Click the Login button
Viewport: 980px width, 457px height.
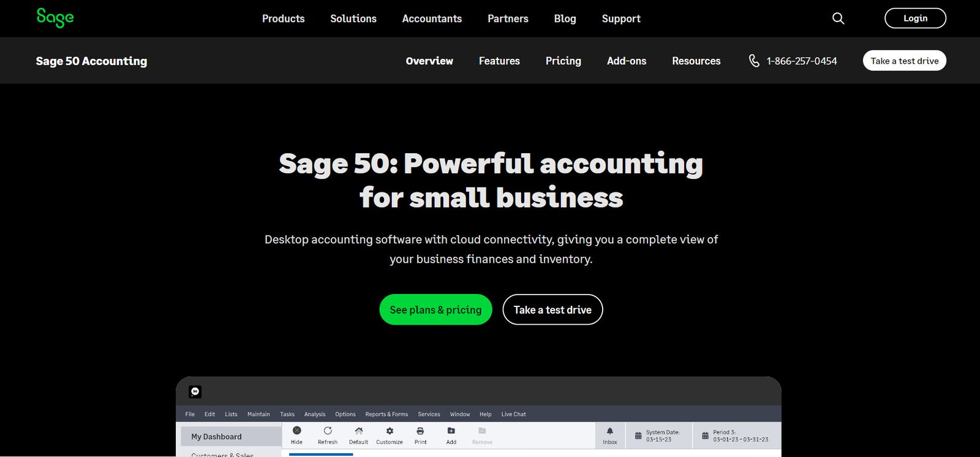click(915, 18)
